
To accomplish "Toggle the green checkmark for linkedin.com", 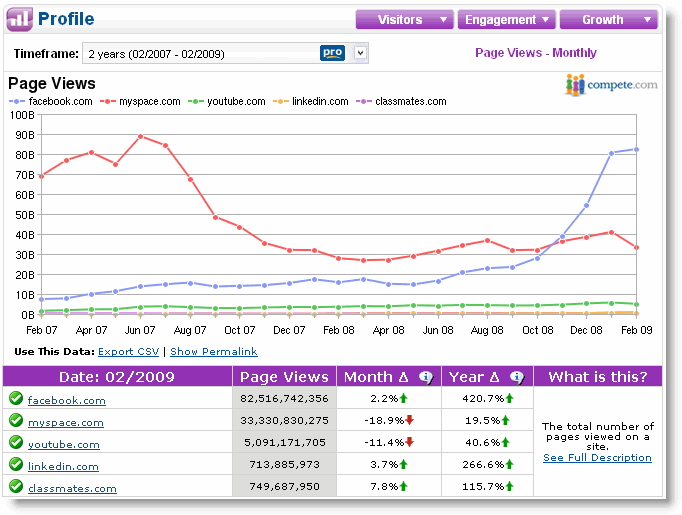I will tap(16, 464).
